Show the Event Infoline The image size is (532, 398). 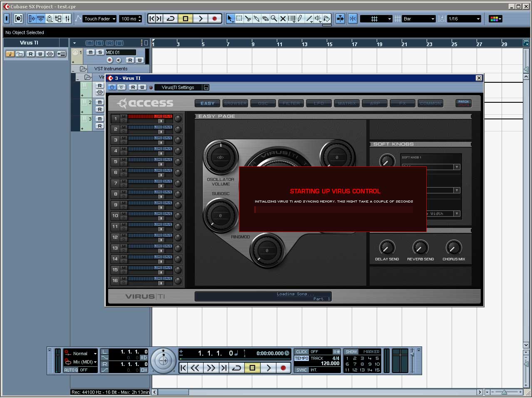41,19
